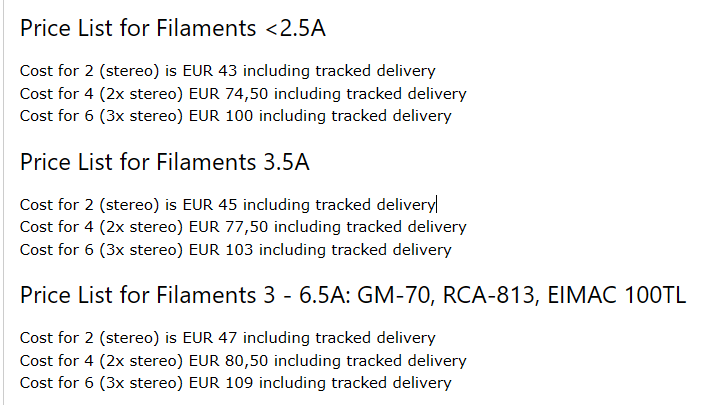The image size is (710, 405).
Task: Click the 'EUR 43' stereo price line
Action: pos(227,71)
